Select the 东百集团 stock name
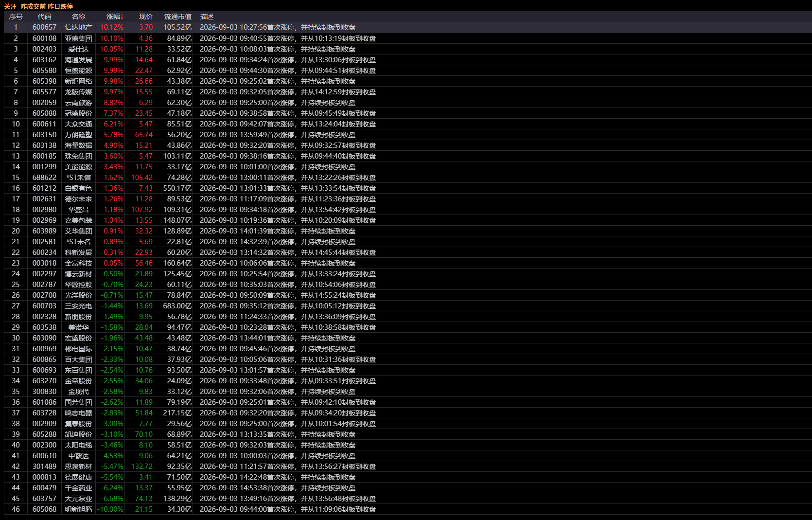Screen dimensions: 812x520 [78, 370]
